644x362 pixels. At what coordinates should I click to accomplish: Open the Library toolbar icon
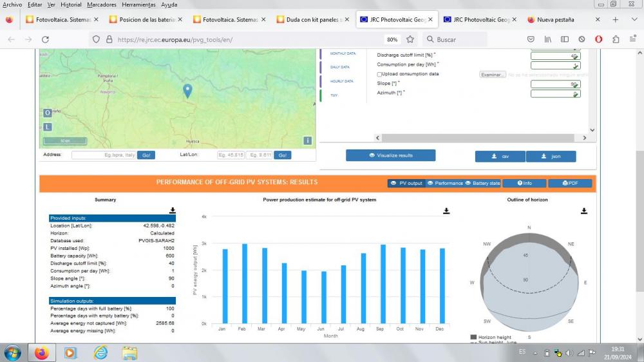pos(548,39)
